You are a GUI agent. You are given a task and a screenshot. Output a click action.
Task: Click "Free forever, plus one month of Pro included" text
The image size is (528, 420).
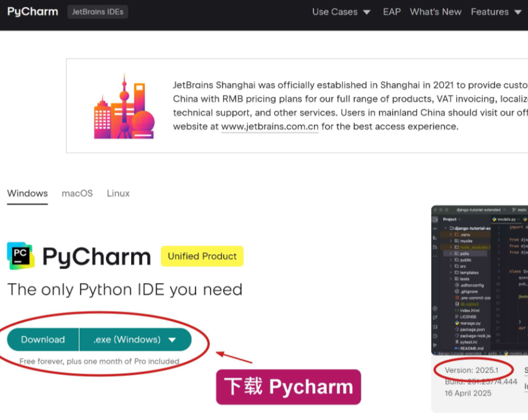pos(99,362)
